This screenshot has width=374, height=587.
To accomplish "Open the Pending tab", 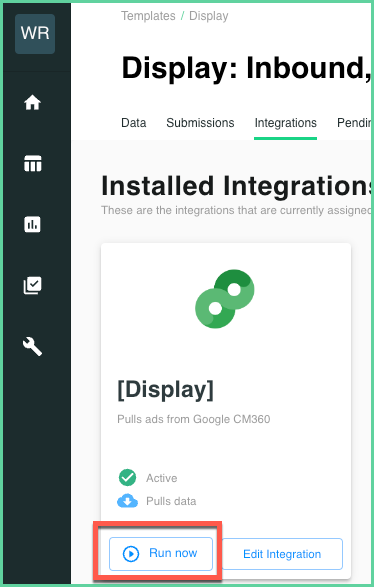I will (354, 123).
